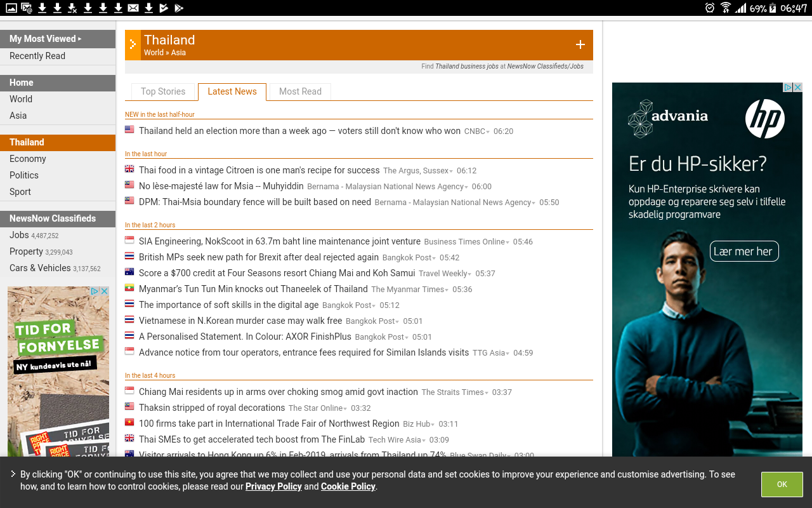Click the Lær mer her ad button
Viewport: 812px width, 508px height.
click(x=743, y=251)
